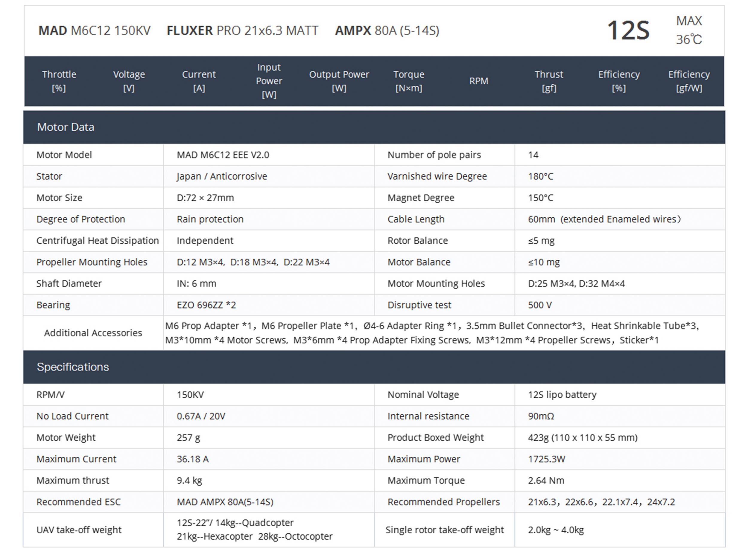Click the Input Power [W] header
The image size is (748, 560).
(x=269, y=81)
